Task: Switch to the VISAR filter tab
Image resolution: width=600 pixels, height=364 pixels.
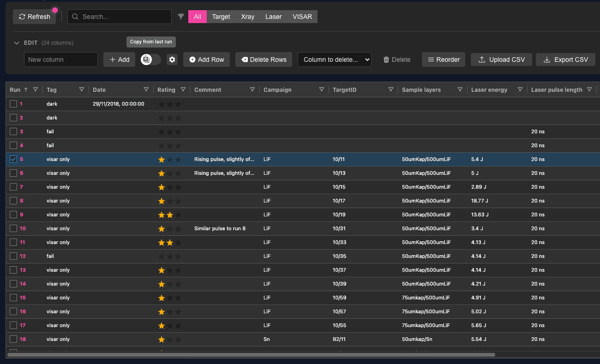Action: [x=302, y=16]
